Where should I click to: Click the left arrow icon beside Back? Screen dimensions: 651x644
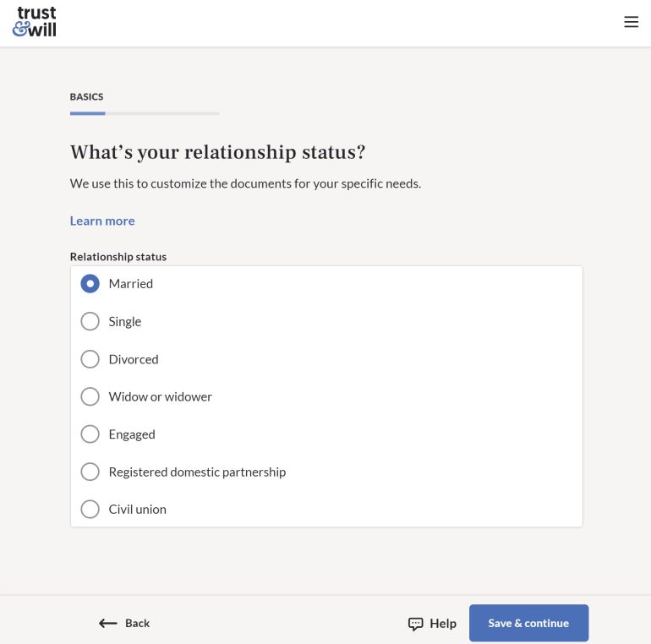tap(107, 624)
